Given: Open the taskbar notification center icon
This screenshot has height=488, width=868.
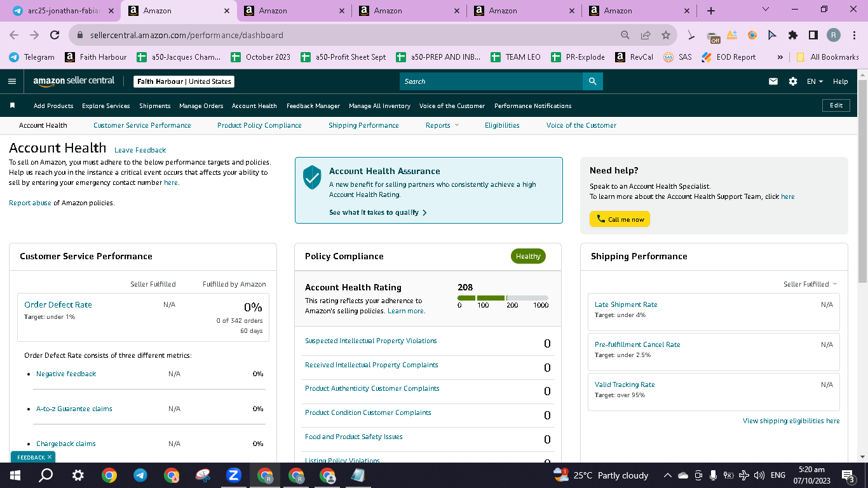Looking at the screenshot, I should (848, 475).
